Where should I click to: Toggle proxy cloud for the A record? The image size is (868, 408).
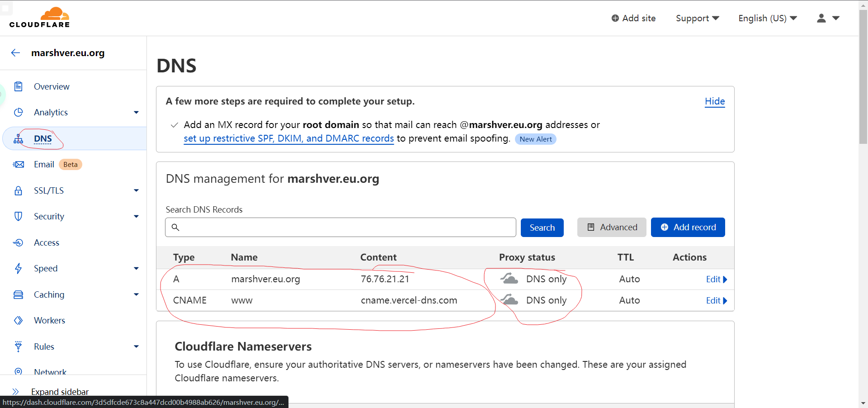tap(509, 279)
